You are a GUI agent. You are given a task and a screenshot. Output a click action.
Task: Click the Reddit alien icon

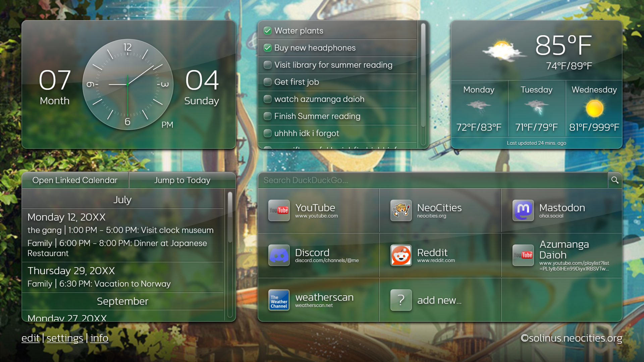coord(401,255)
